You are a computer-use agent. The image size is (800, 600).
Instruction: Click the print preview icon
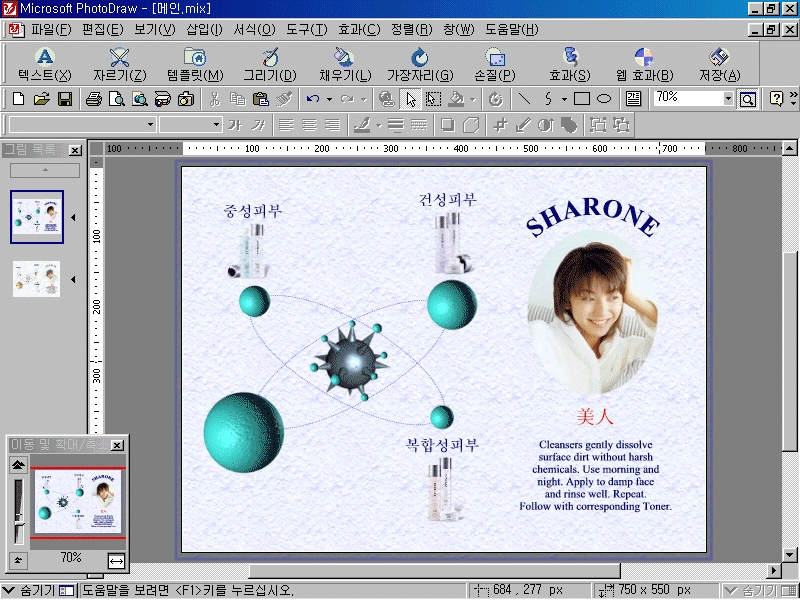[116, 99]
